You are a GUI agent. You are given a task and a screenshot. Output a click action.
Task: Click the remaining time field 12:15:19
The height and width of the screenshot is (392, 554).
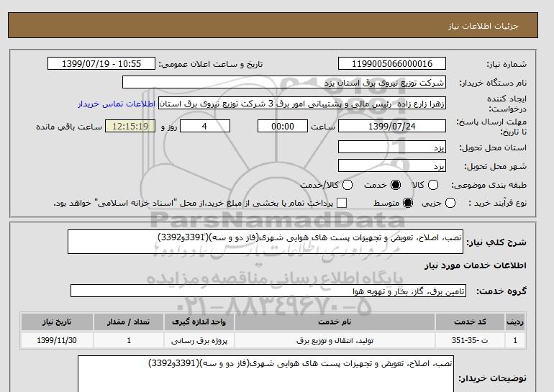[130, 126]
